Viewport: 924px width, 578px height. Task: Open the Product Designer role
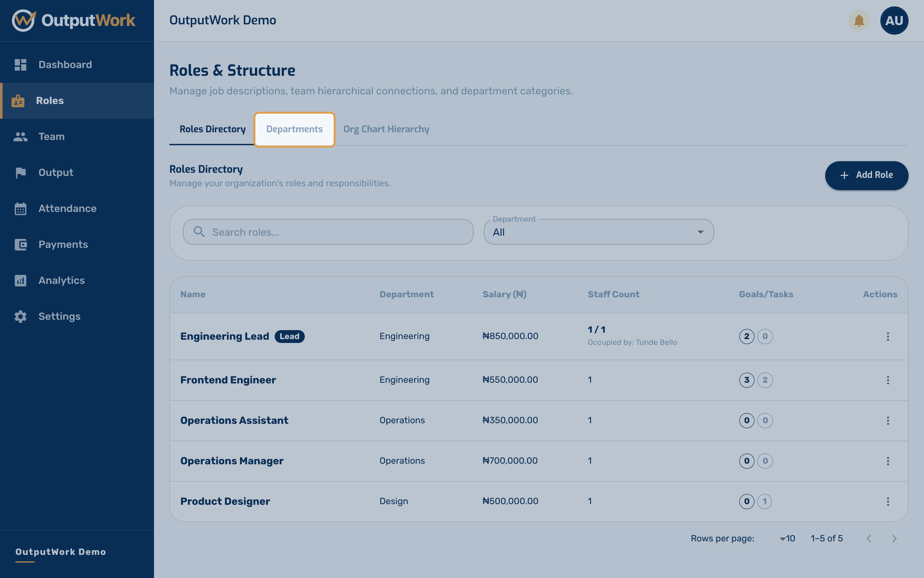tap(225, 501)
